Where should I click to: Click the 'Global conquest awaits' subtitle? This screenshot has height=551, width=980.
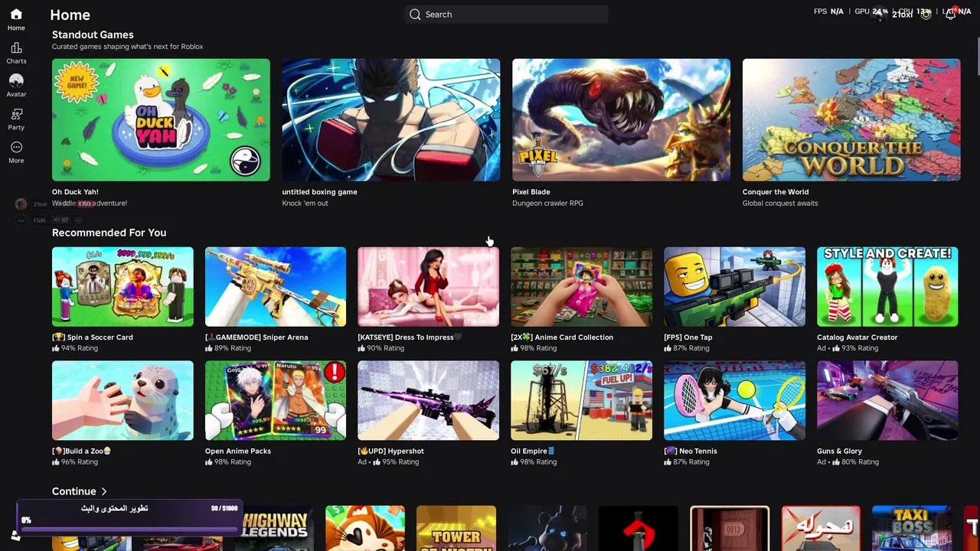click(780, 204)
